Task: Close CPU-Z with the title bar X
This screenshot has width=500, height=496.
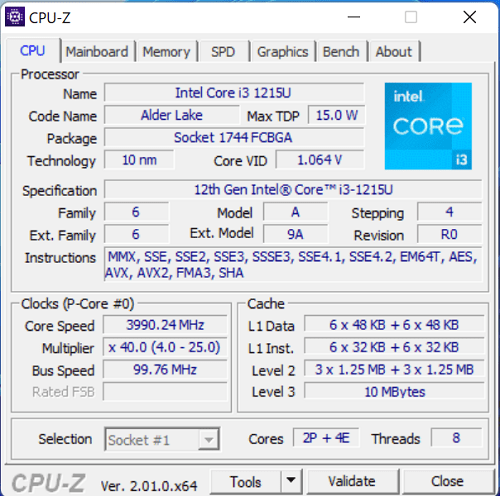Action: tap(470, 17)
